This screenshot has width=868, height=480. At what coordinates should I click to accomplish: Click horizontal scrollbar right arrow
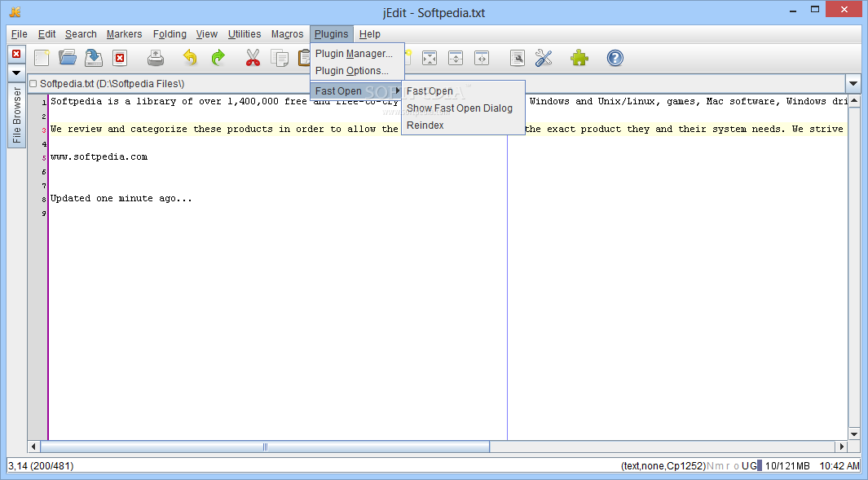coord(841,447)
